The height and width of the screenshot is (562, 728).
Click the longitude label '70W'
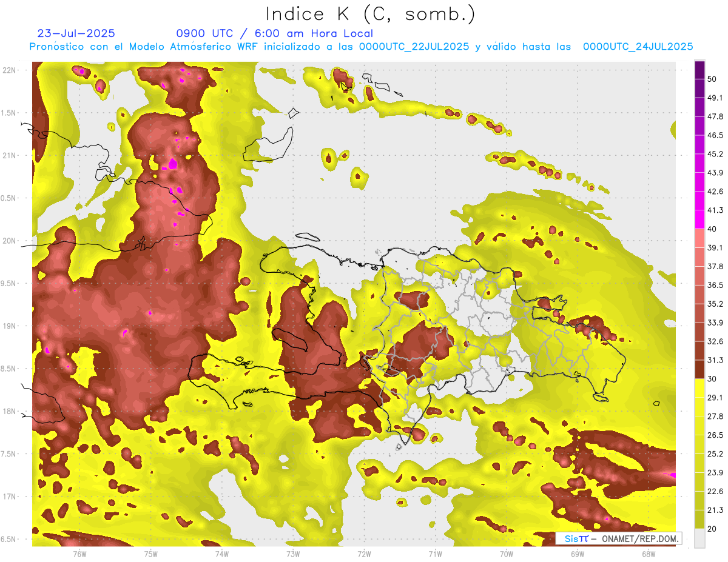click(x=506, y=554)
